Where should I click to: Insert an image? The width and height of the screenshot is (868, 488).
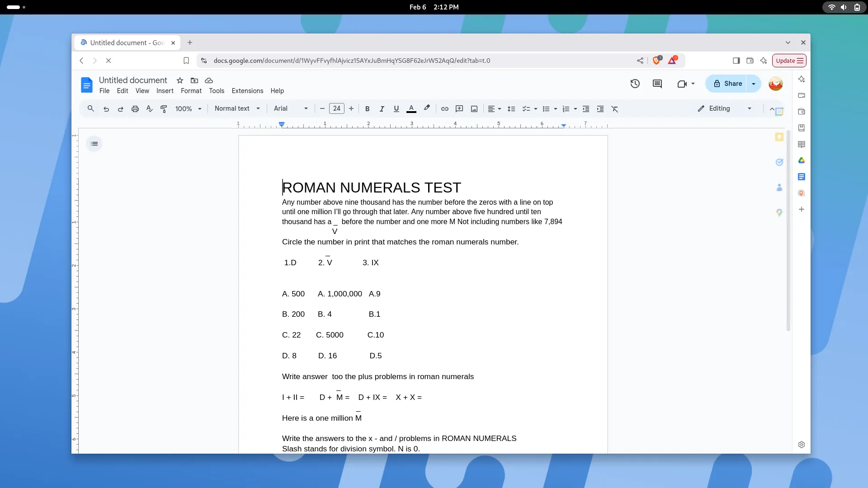click(474, 109)
